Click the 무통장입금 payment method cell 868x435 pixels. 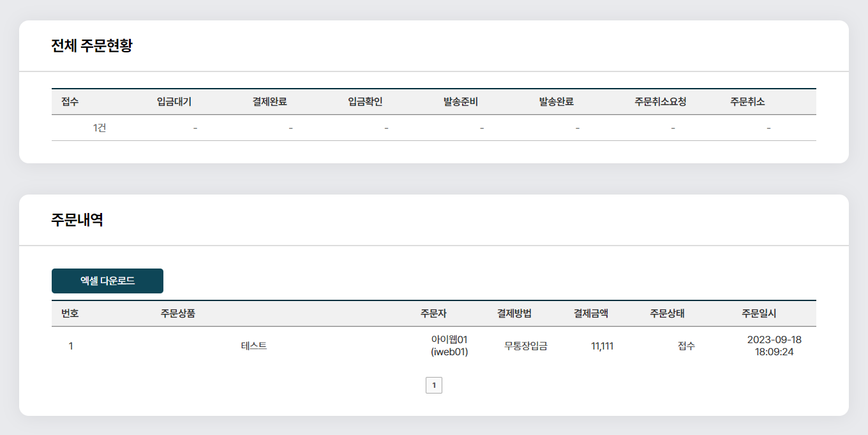pos(526,346)
